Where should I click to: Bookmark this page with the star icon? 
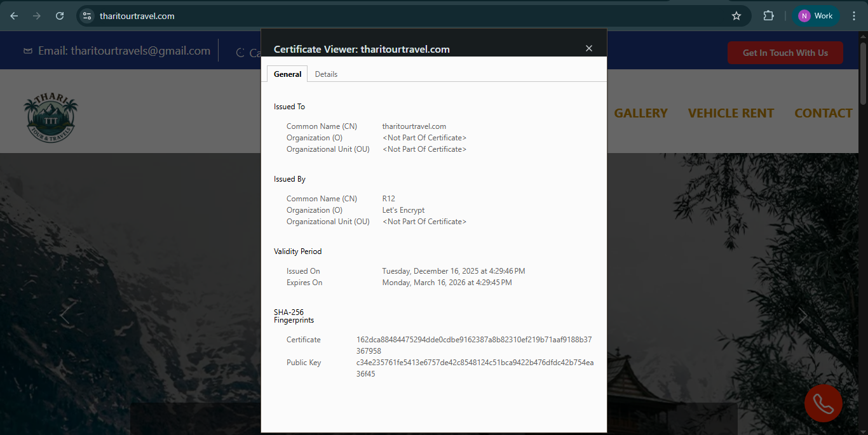[x=736, y=16]
